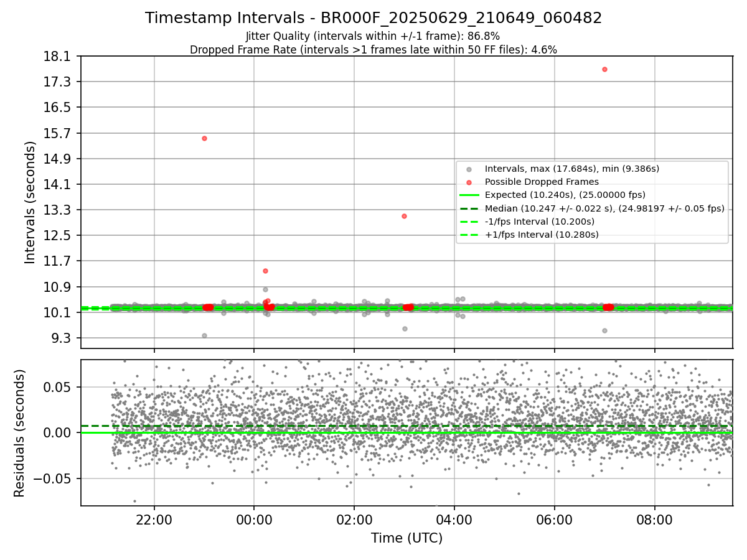Click the red dropped-frame point near 11.4 seconds
This screenshot has width=747, height=560.
265,271
